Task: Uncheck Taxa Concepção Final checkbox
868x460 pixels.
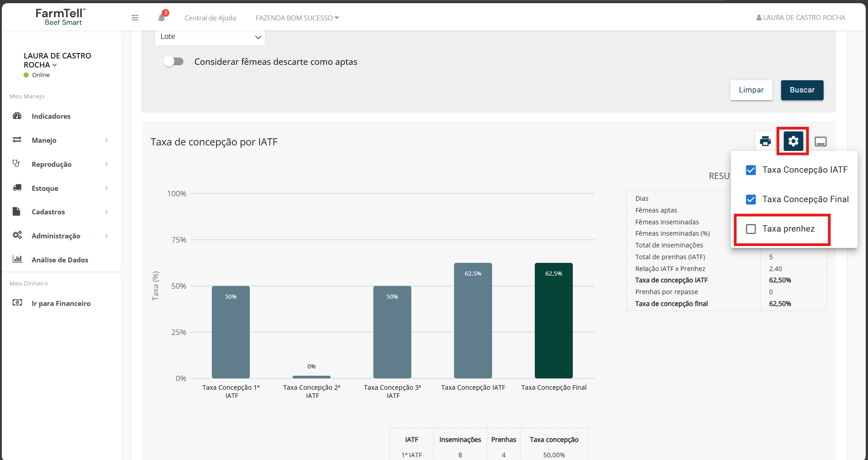Action: click(x=751, y=199)
